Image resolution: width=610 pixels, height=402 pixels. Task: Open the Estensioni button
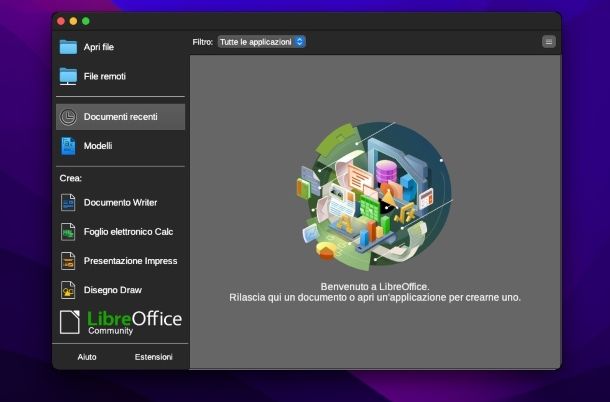coord(153,357)
